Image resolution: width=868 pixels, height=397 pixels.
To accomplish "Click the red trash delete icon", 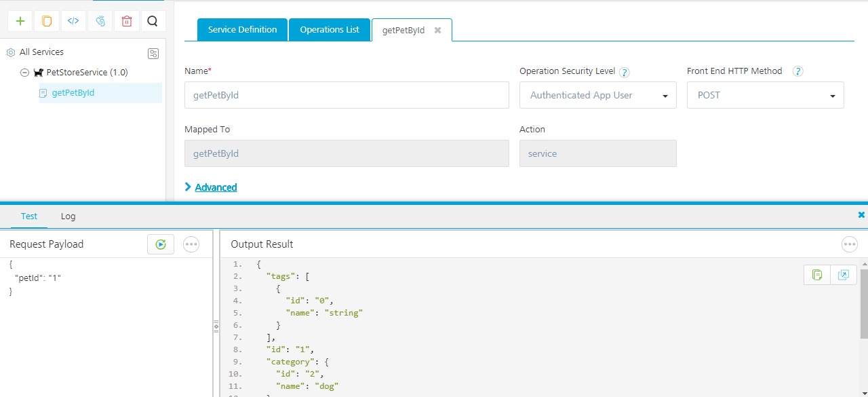I will point(127,21).
